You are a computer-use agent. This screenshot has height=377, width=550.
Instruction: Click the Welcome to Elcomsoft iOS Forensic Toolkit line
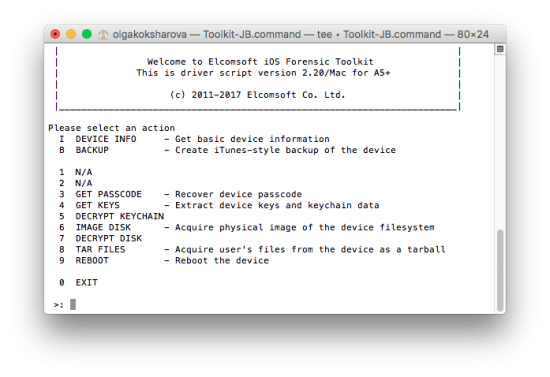click(x=260, y=62)
